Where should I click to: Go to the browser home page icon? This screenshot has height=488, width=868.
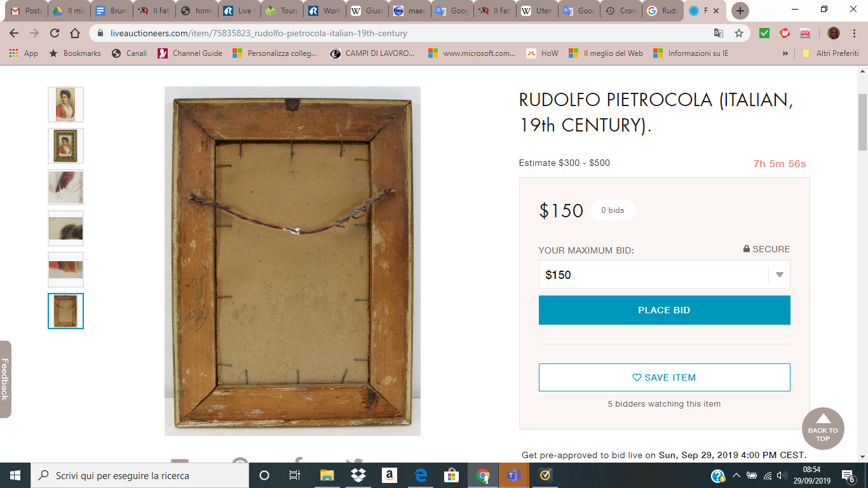tap(75, 33)
